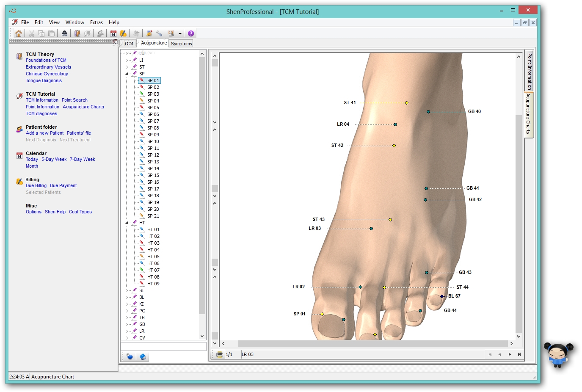Viewport: 582px width, 392px height.
Task: Expand the BL meridian tree node
Action: click(x=127, y=297)
